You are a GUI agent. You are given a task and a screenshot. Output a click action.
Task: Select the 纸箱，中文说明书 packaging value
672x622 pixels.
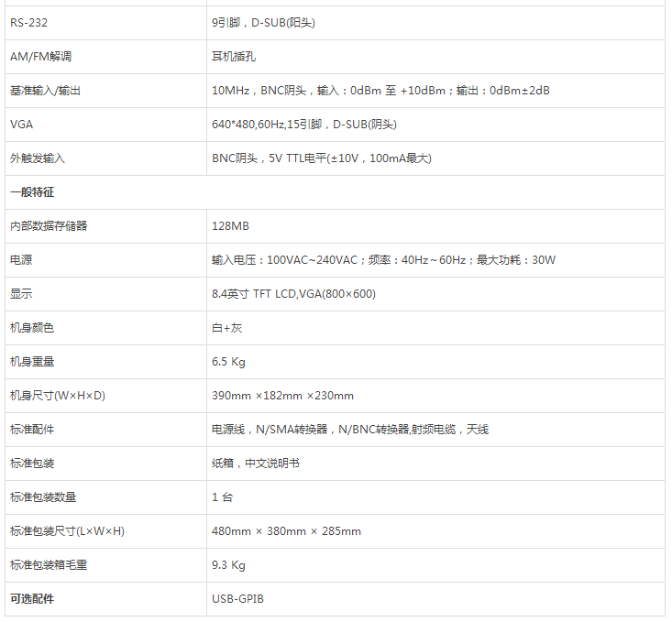tap(255, 464)
